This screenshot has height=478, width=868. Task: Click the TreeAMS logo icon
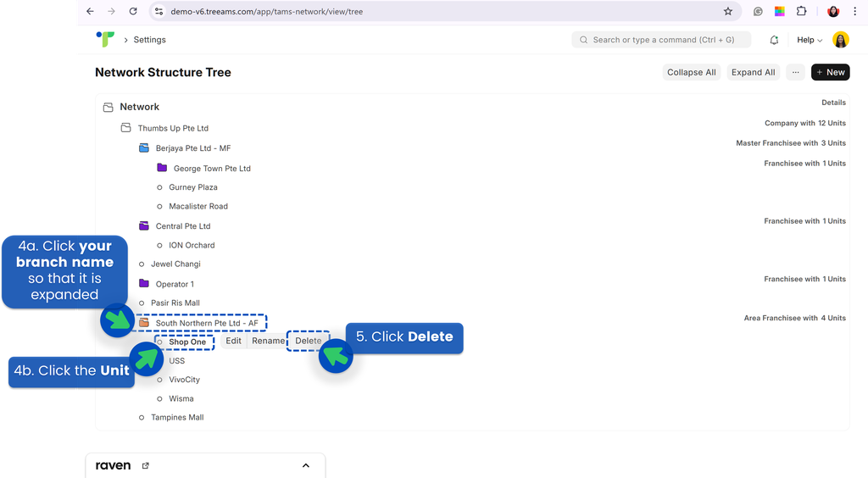[x=105, y=39]
